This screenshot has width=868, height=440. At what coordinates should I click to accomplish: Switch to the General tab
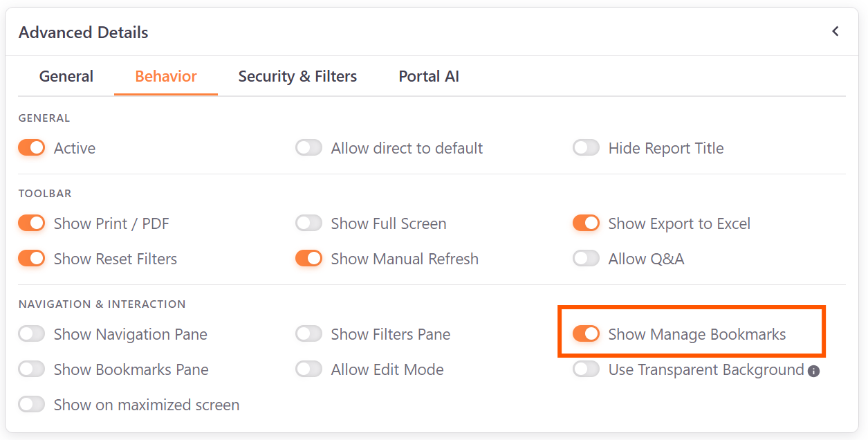[x=66, y=76]
